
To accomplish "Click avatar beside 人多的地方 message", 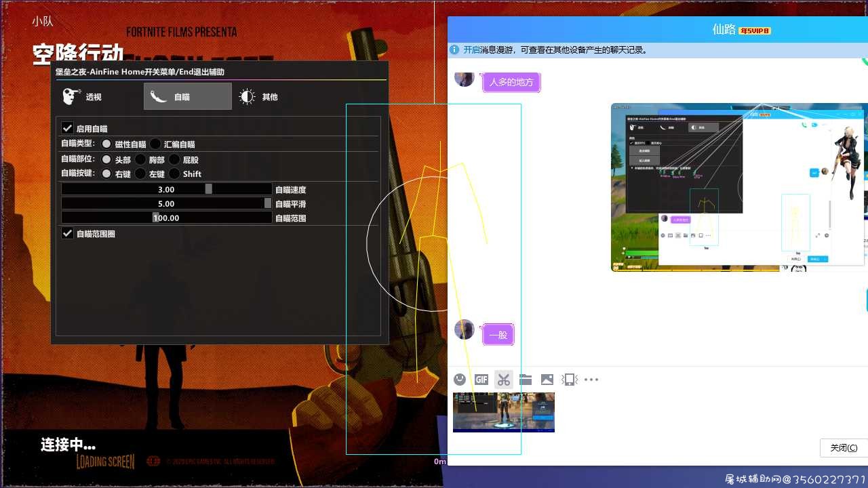I will click(x=464, y=79).
